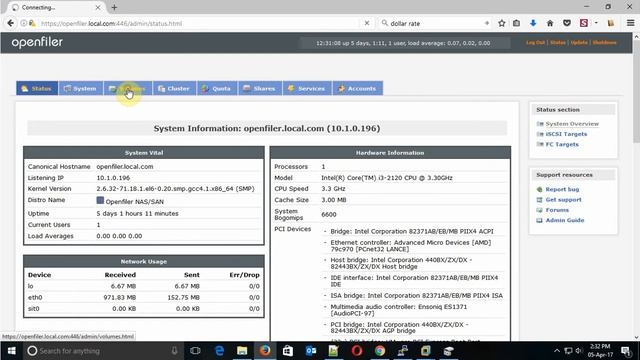Image resolution: width=640 pixels, height=360 pixels.
Task: Click the dollar rate search box
Action: tap(435, 23)
